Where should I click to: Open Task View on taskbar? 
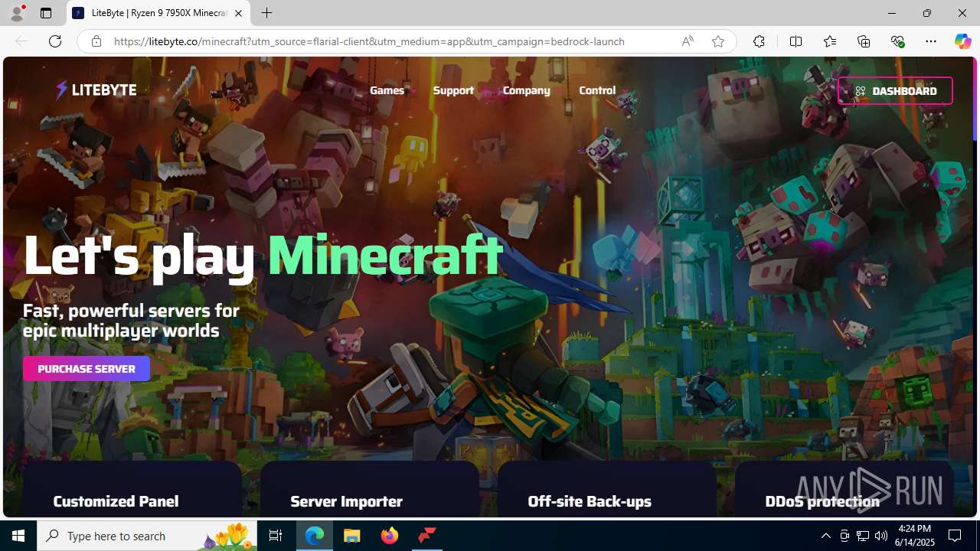[x=276, y=536]
